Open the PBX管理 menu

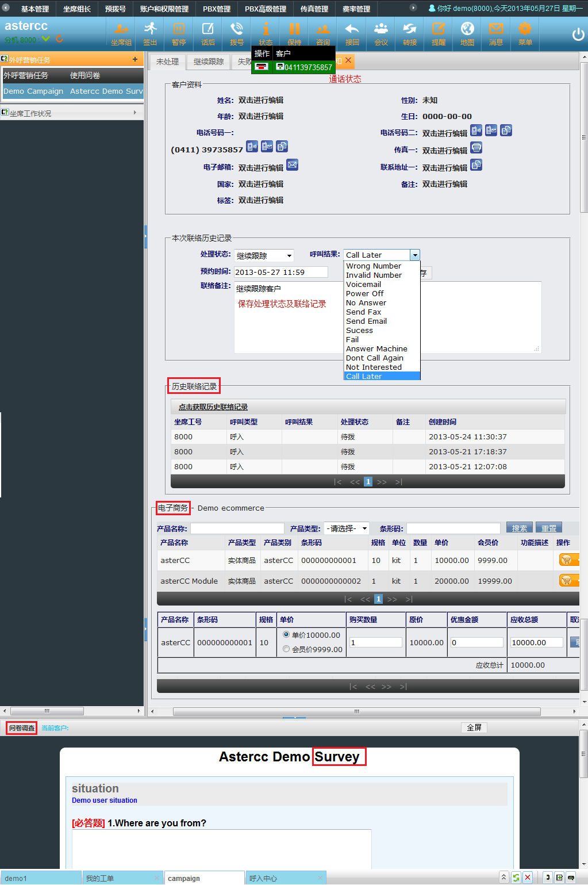click(216, 9)
